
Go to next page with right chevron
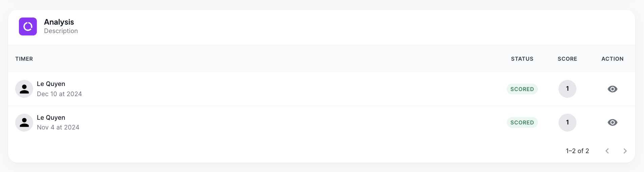click(x=625, y=151)
